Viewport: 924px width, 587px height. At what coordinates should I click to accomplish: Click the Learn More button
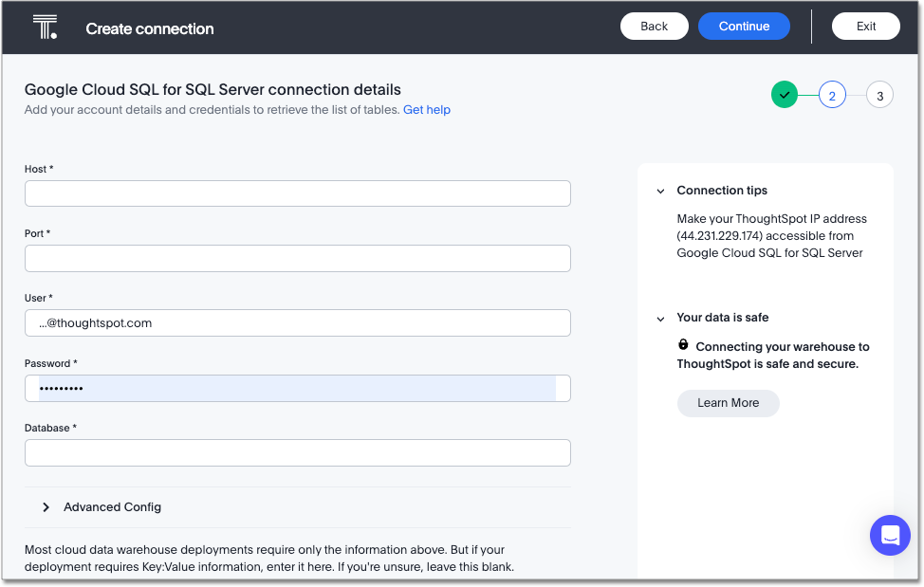click(x=728, y=403)
